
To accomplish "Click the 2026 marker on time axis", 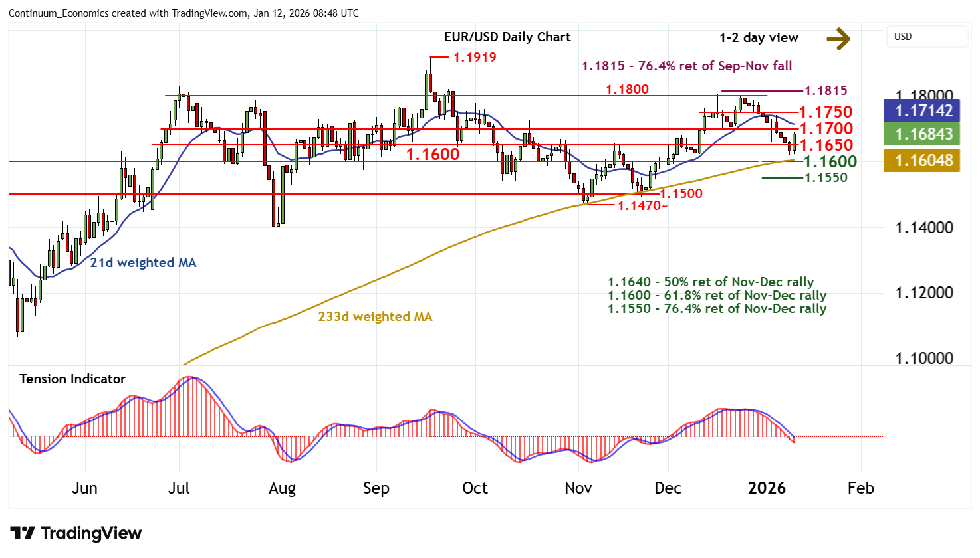I will pos(767,488).
